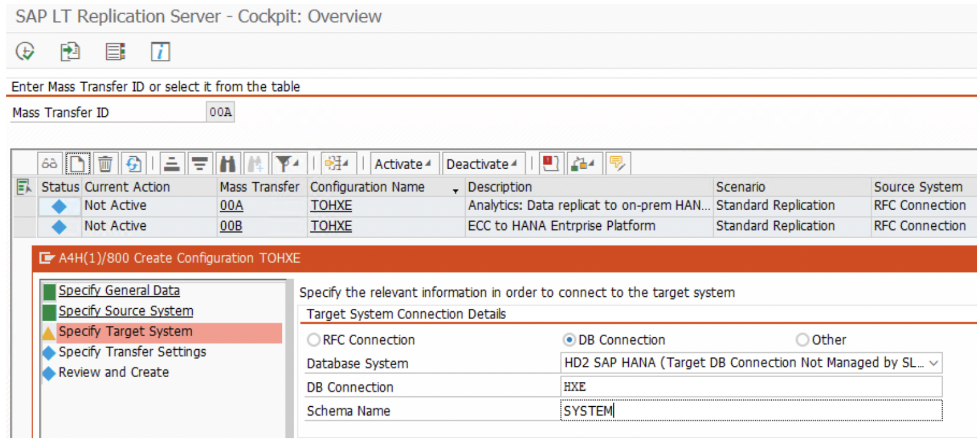Click the Display details glasses icon
The height and width of the screenshot is (443, 980).
(49, 164)
